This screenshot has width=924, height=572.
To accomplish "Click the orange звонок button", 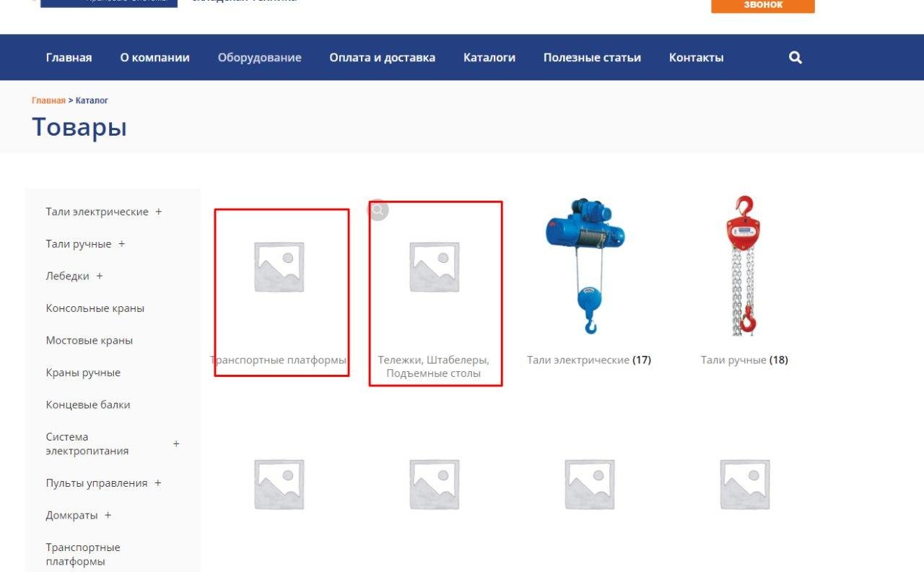I will click(x=763, y=6).
